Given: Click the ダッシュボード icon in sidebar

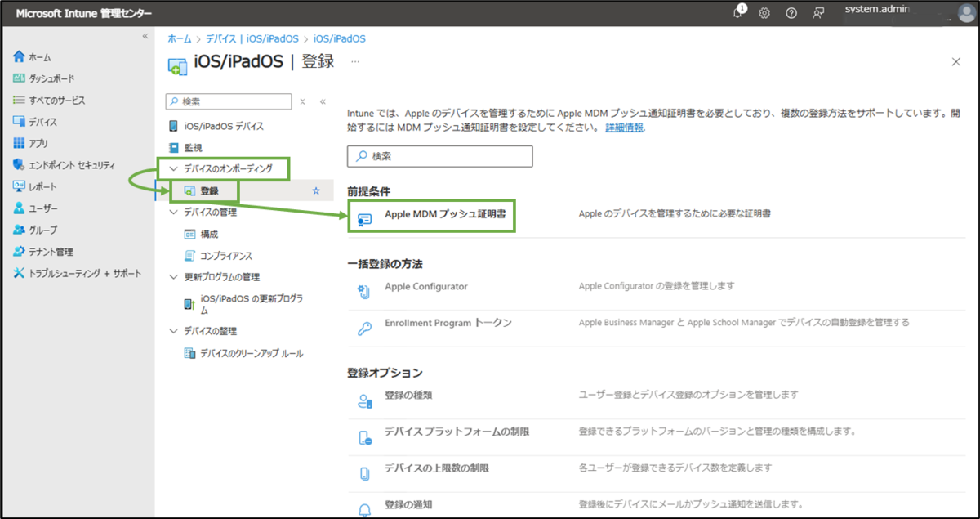Looking at the screenshot, I should click(x=20, y=78).
